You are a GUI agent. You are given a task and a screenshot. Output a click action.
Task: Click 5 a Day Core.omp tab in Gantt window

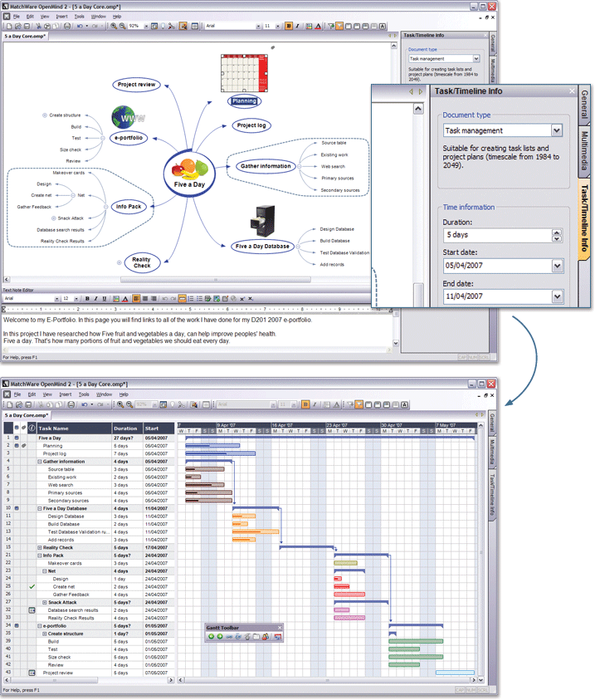tap(26, 415)
